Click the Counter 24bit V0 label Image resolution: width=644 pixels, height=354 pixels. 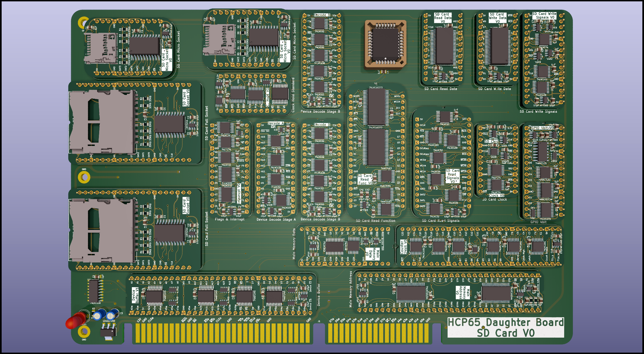click(x=404, y=247)
